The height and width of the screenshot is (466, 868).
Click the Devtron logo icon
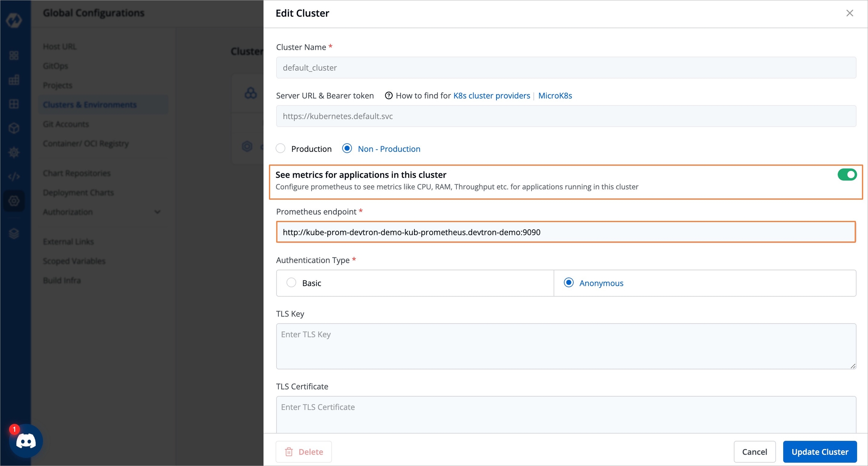[14, 20]
